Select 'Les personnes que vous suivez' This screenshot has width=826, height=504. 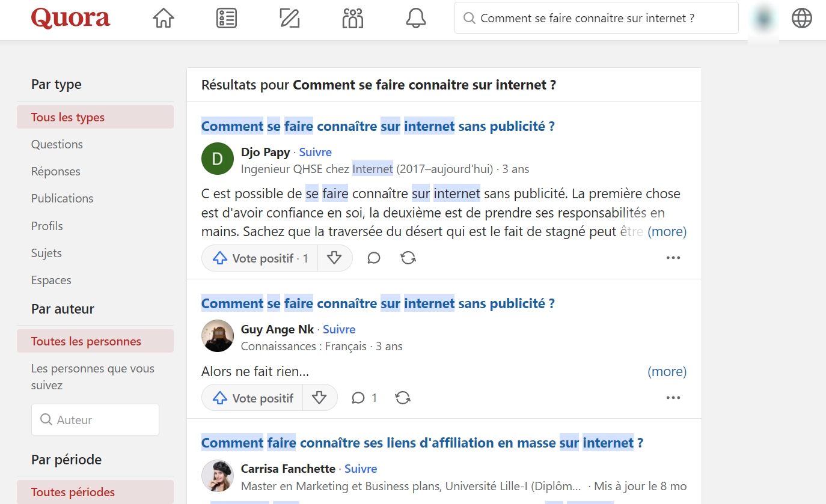[93, 377]
